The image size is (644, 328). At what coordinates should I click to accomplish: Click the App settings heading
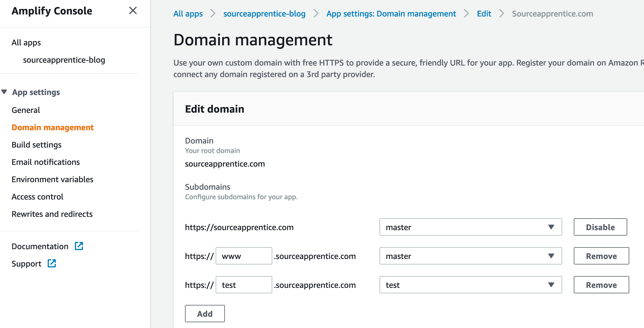[36, 92]
